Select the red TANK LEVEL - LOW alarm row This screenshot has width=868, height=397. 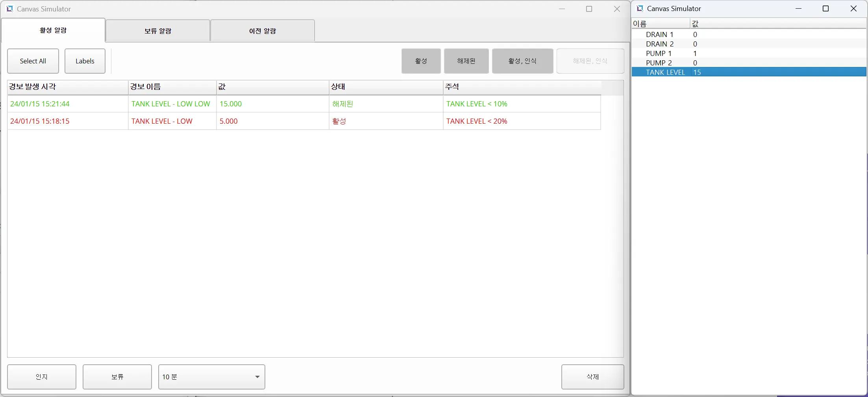(x=162, y=121)
